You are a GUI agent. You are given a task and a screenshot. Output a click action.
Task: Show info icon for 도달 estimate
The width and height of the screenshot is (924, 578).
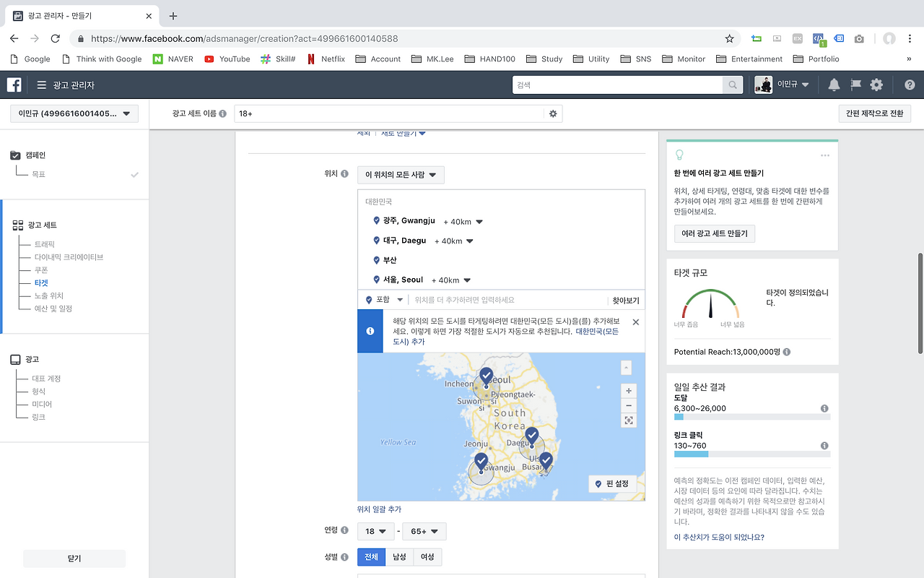tap(824, 408)
